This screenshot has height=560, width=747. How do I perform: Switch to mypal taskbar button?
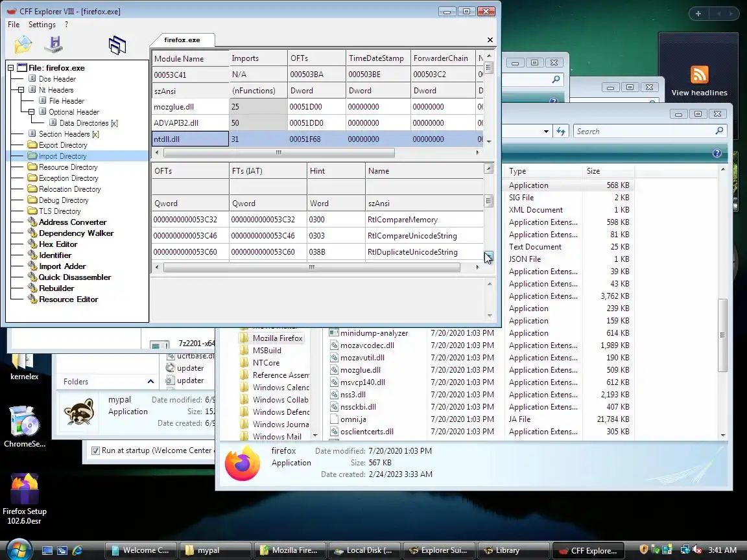(x=215, y=550)
